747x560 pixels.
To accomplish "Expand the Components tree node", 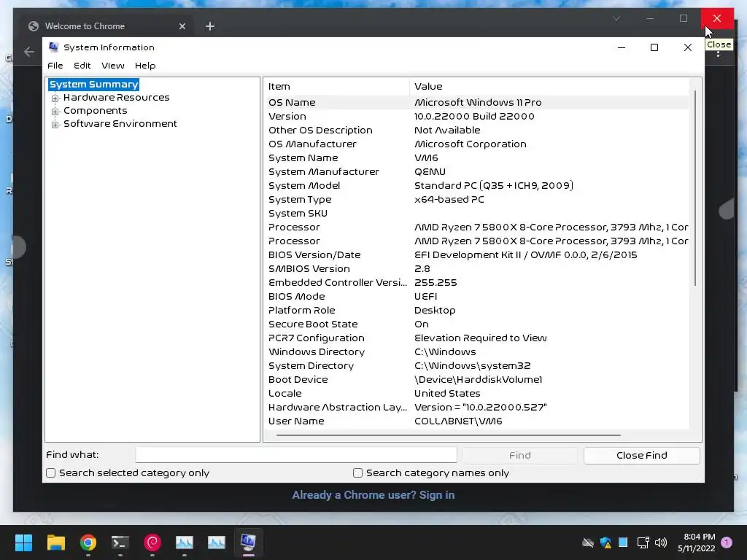I will point(55,112).
